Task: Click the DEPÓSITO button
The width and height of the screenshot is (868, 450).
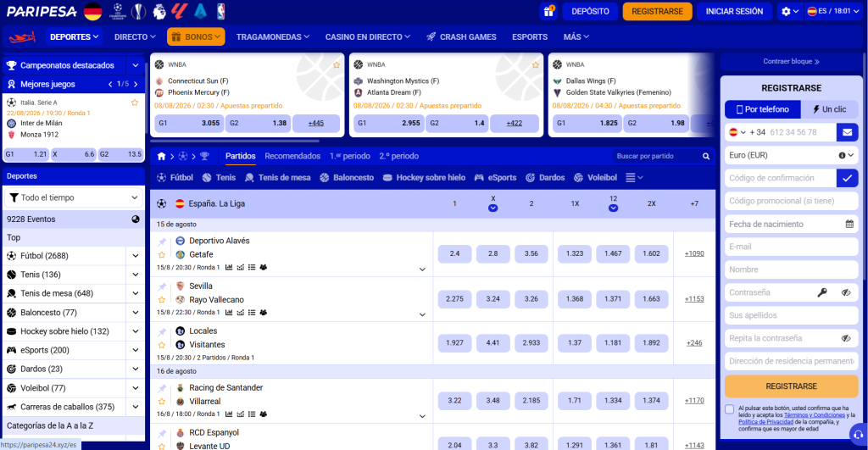Action: (x=590, y=11)
